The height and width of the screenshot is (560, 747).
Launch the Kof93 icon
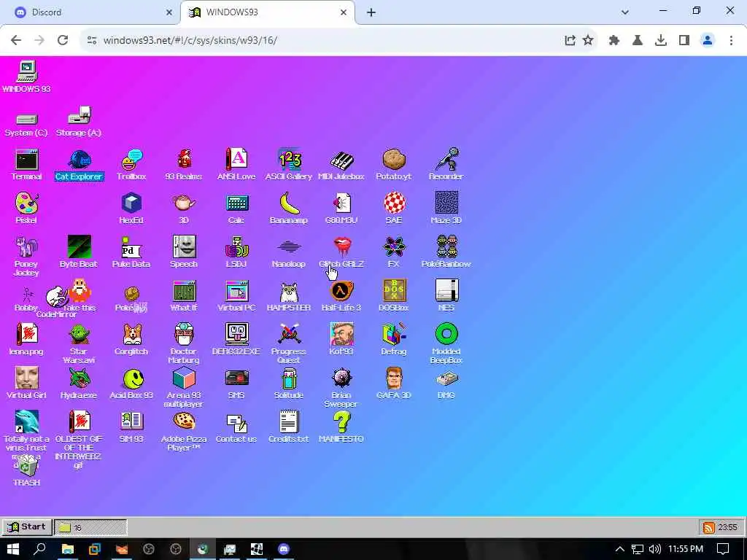click(x=341, y=335)
